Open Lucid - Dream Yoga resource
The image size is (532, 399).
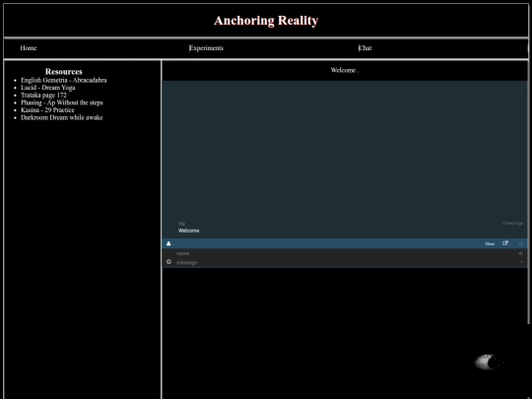point(48,88)
